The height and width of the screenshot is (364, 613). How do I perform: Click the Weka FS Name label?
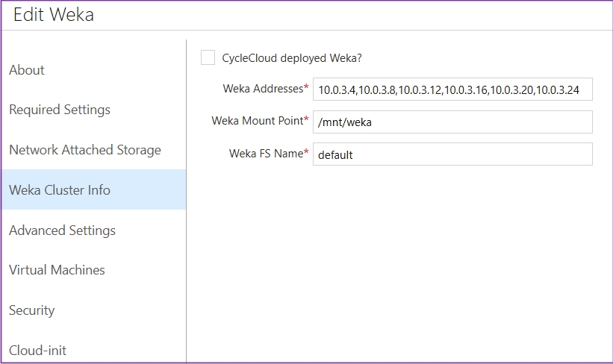[x=265, y=153]
